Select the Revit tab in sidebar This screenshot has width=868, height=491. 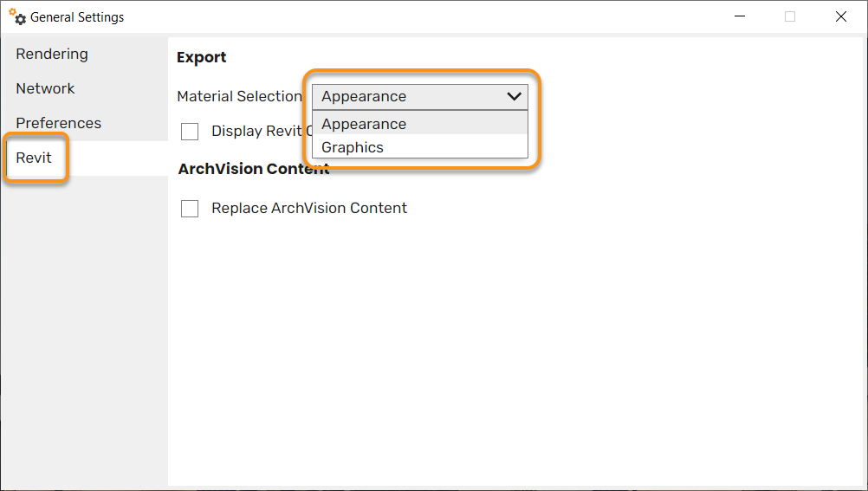point(34,158)
